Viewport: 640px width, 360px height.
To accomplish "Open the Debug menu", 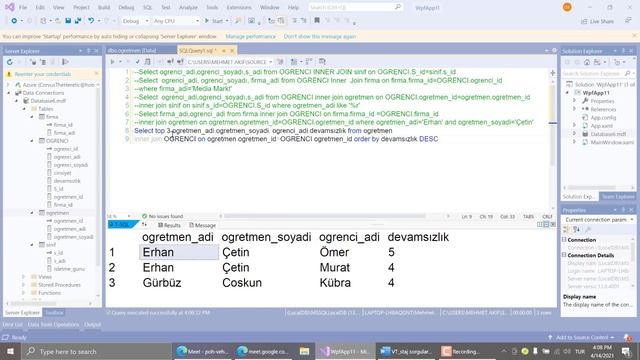I will pyautogui.click(x=126, y=7).
